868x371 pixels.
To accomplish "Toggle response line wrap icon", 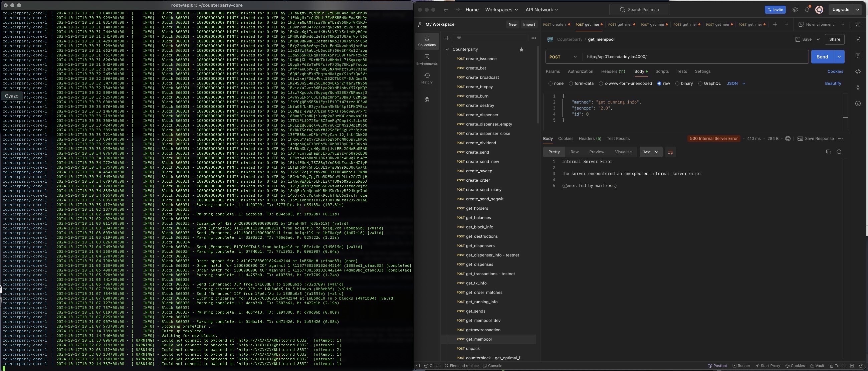I will [670, 152].
